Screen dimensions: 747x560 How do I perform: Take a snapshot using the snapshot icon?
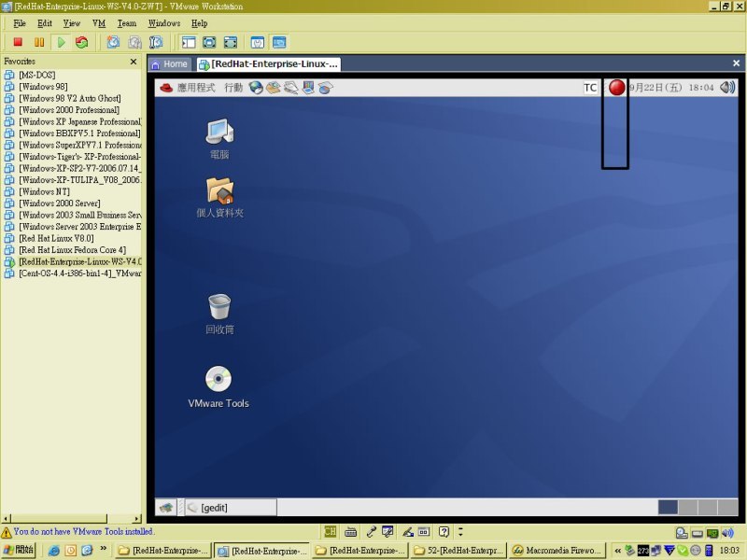click(x=113, y=42)
